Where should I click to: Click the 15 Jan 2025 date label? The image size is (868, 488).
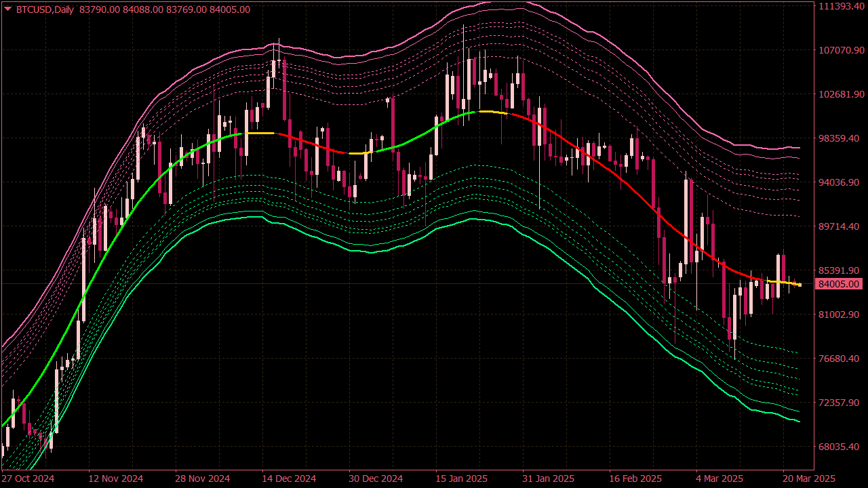click(x=462, y=479)
